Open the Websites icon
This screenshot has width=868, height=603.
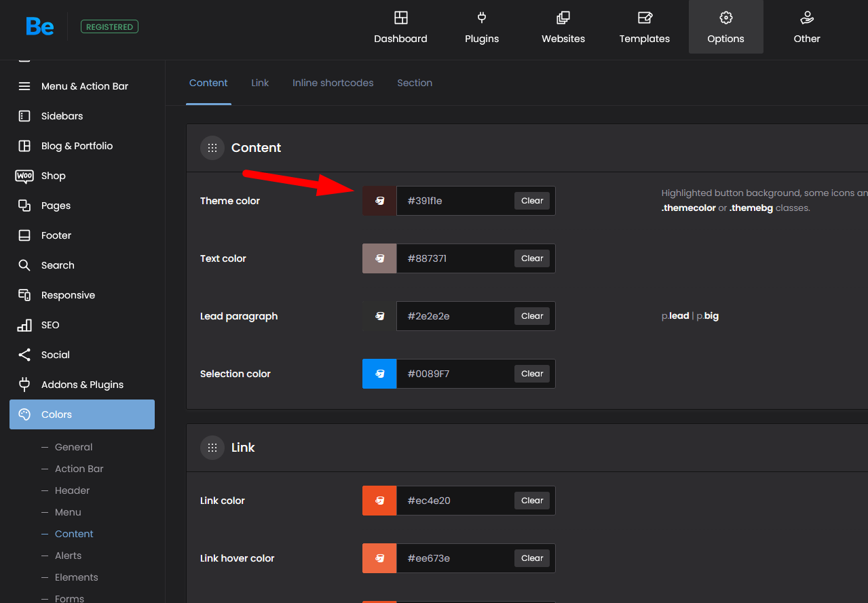point(563,18)
